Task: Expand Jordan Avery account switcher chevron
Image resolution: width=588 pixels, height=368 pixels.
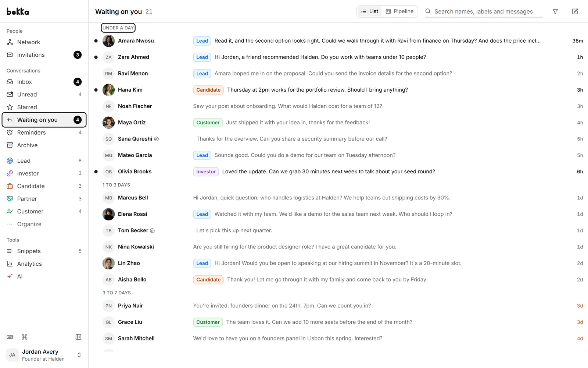Action: (79, 355)
